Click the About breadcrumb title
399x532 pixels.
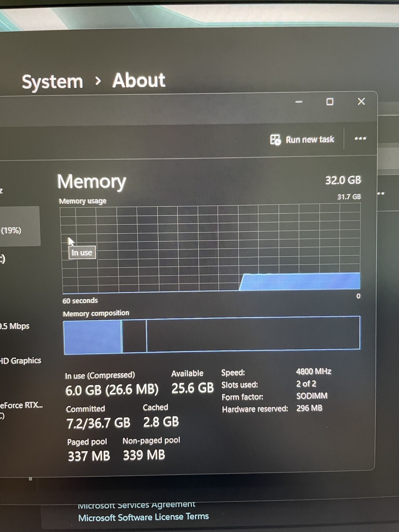[x=139, y=80]
